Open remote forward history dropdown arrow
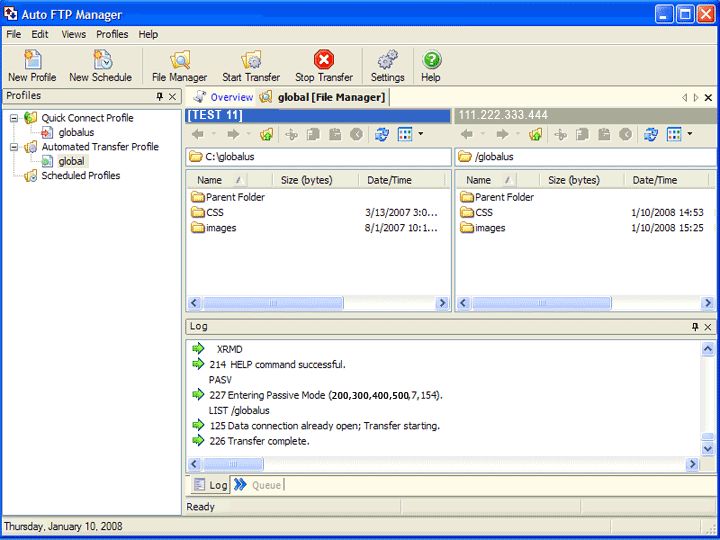The height and width of the screenshot is (540, 720). click(518, 134)
